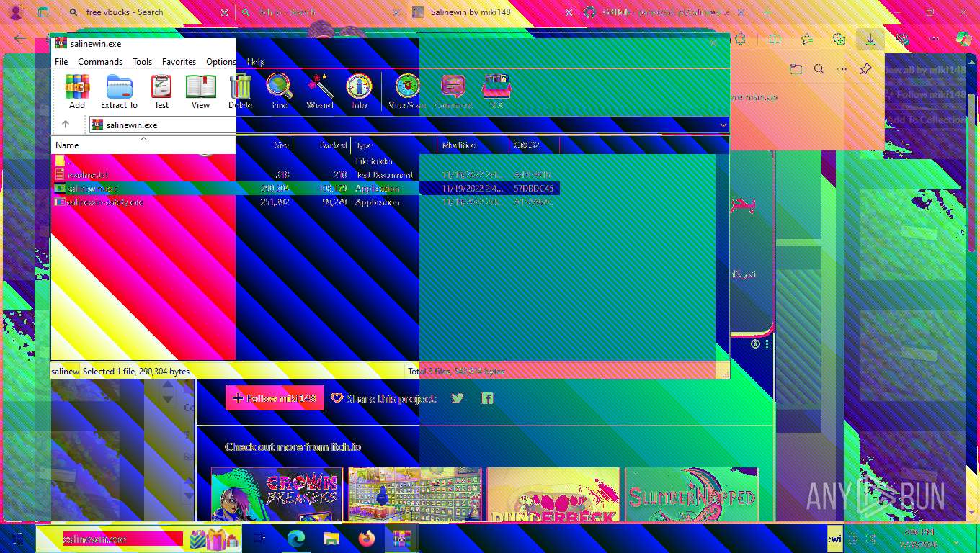Select the salinewin.exe file row

pos(306,188)
